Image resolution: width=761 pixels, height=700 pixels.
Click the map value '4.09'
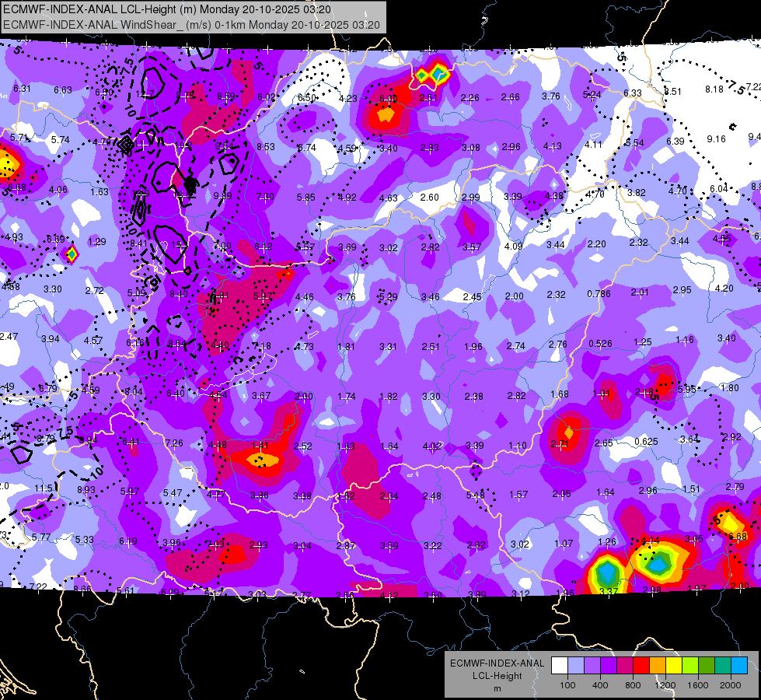514,247
